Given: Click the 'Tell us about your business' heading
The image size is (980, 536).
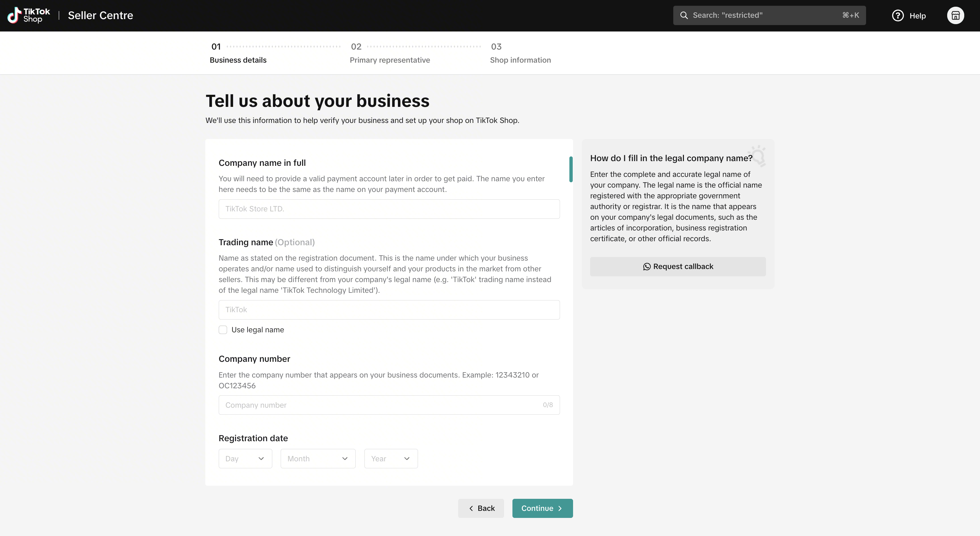Looking at the screenshot, I should (x=317, y=101).
